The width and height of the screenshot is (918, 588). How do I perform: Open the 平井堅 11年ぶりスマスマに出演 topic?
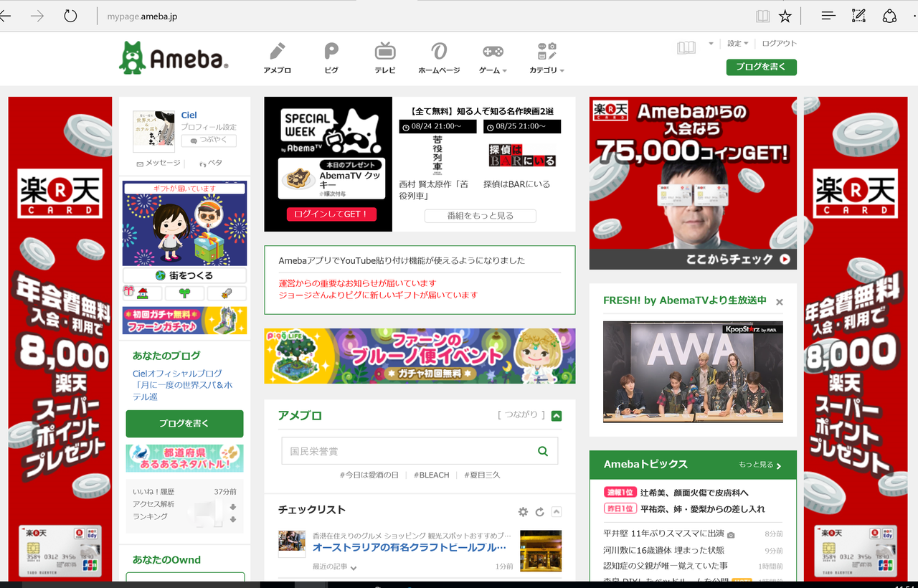[663, 534]
